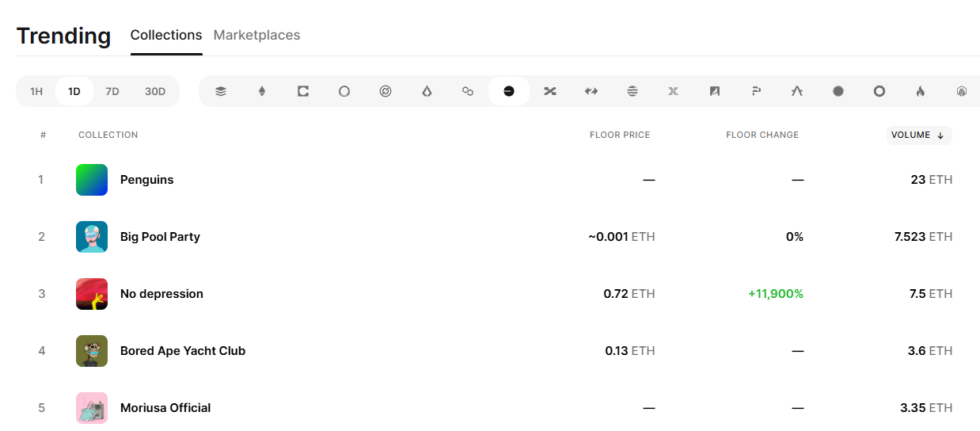The width and height of the screenshot is (980, 431).
Task: Pick the double-headed horizontal arrow chain icon
Action: click(591, 91)
